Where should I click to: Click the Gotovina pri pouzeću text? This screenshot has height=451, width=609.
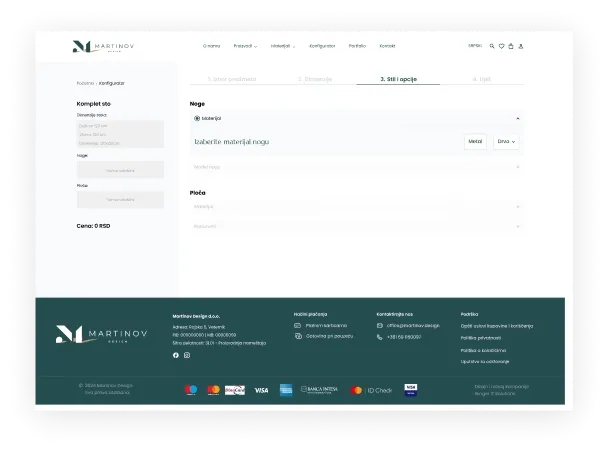click(329, 336)
